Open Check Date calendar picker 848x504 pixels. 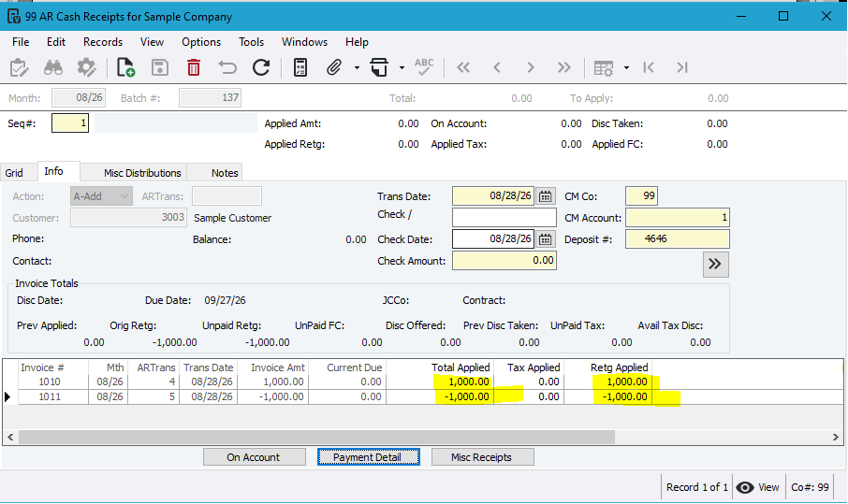[545, 238]
